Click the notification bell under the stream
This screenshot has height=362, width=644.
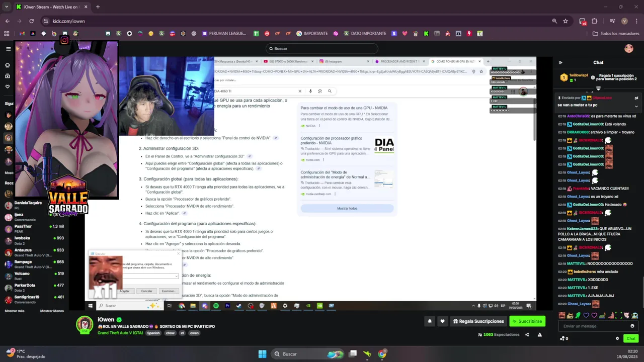click(x=430, y=321)
